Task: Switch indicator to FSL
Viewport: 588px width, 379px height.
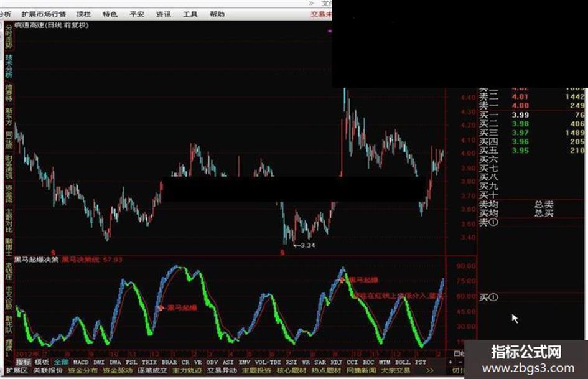Action: click(131, 362)
